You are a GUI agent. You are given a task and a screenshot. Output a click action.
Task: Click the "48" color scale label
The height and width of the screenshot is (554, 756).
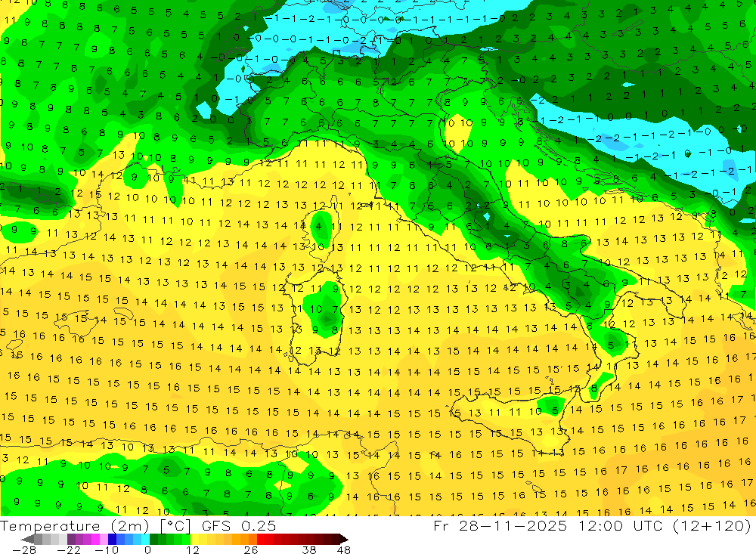(x=343, y=549)
